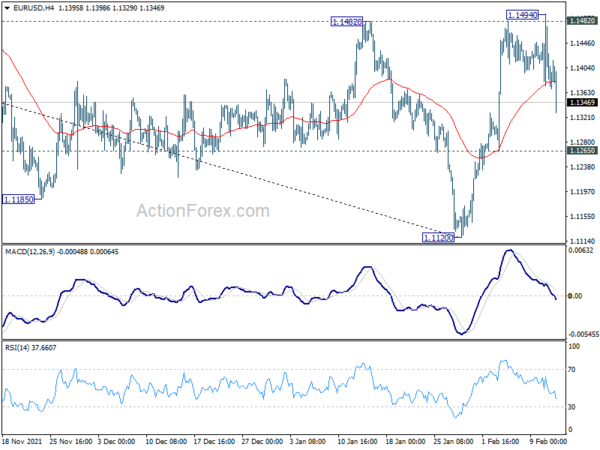Click the 1.12650 support level marker on axis

pyautogui.click(x=582, y=150)
